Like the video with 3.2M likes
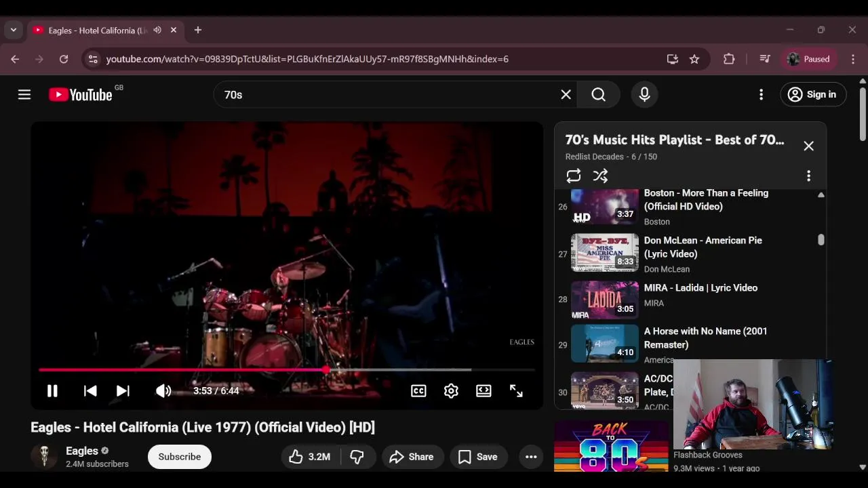868x488 pixels. 310,457
